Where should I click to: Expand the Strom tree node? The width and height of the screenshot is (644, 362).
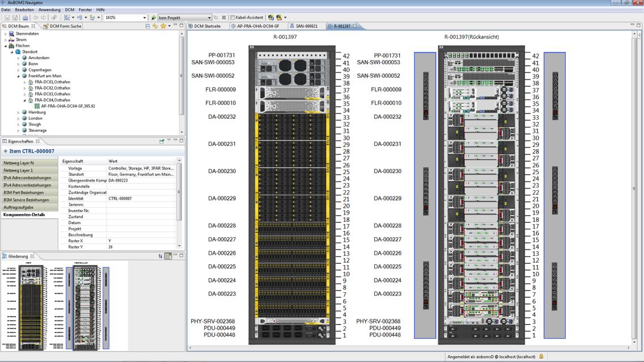5,40
